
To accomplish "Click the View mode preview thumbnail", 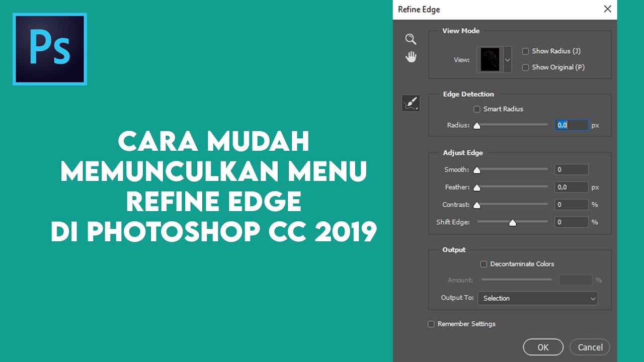I will [490, 59].
